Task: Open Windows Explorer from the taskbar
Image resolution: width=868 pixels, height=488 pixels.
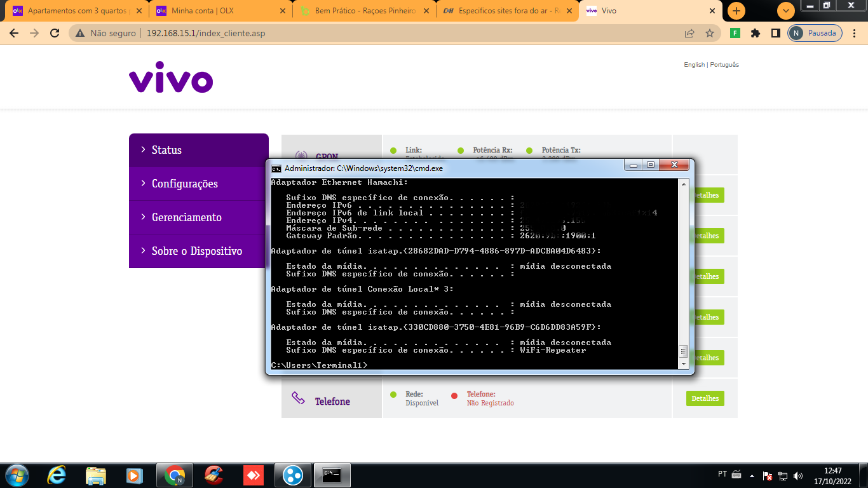Action: pyautogui.click(x=95, y=475)
